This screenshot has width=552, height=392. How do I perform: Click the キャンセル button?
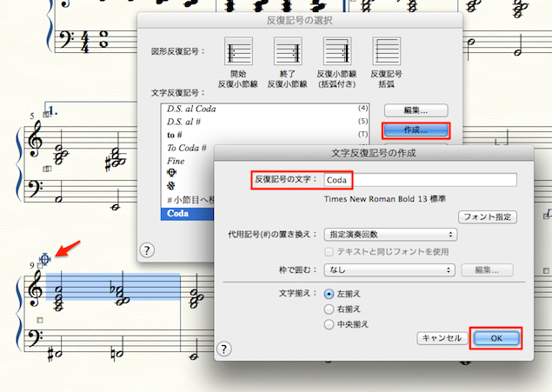(x=442, y=338)
